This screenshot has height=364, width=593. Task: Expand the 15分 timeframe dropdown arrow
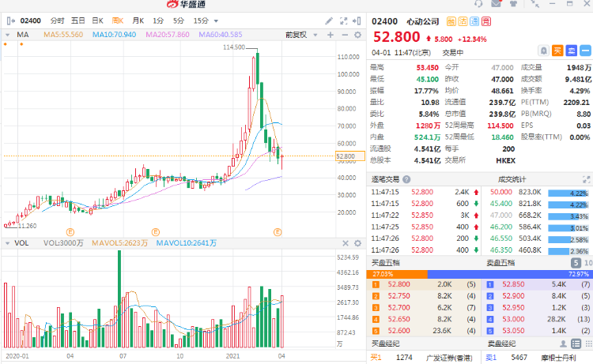pos(216,21)
